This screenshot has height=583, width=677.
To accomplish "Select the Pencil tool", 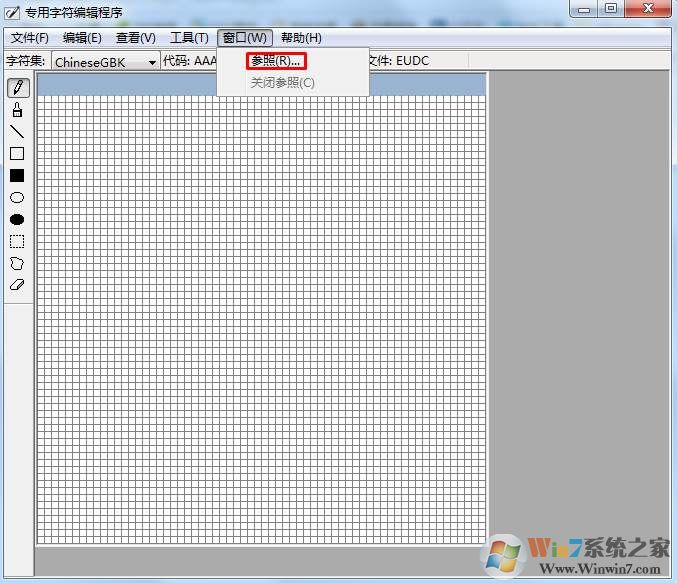I will (17, 88).
